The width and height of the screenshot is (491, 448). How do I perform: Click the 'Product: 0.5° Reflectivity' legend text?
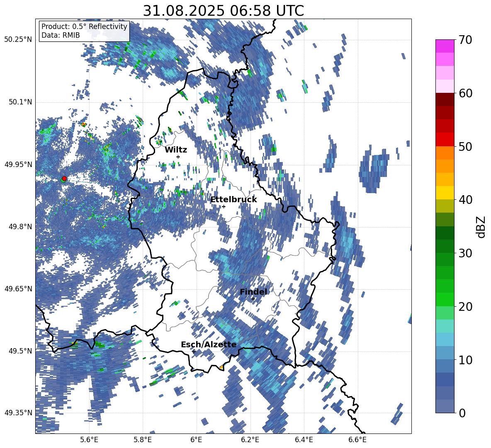tap(84, 27)
